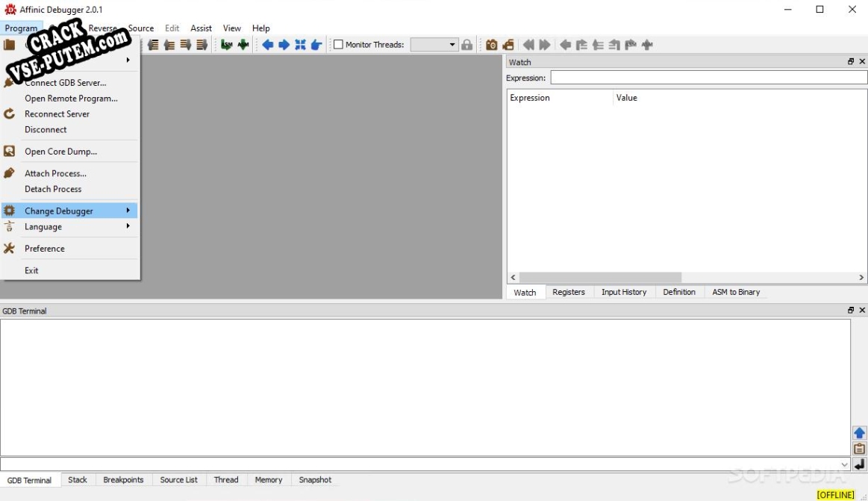Click the green ASM step-into icon
The height and width of the screenshot is (501, 868).
pos(226,45)
